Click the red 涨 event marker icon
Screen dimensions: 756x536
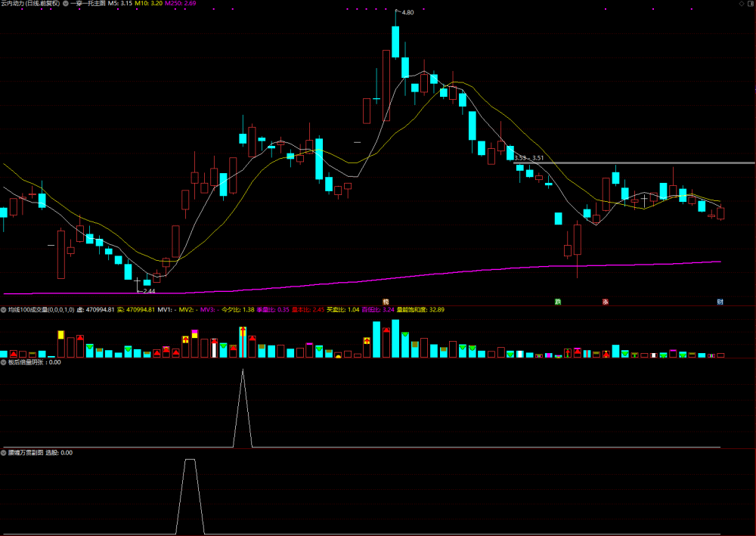(605, 302)
